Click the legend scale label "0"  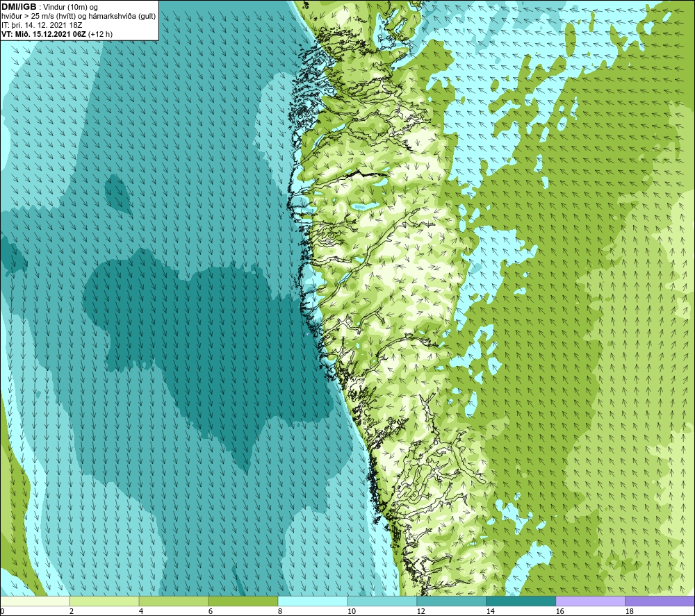tap(2, 611)
